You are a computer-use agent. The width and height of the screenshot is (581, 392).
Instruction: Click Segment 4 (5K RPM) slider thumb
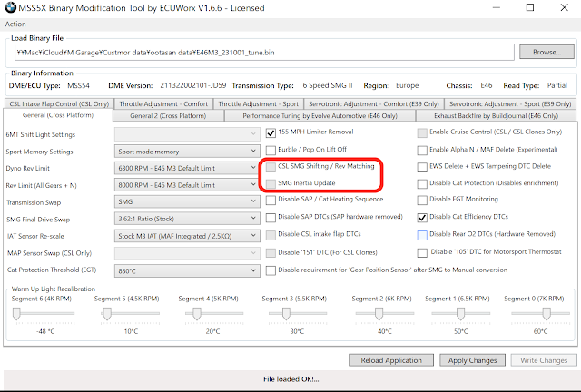(197, 314)
